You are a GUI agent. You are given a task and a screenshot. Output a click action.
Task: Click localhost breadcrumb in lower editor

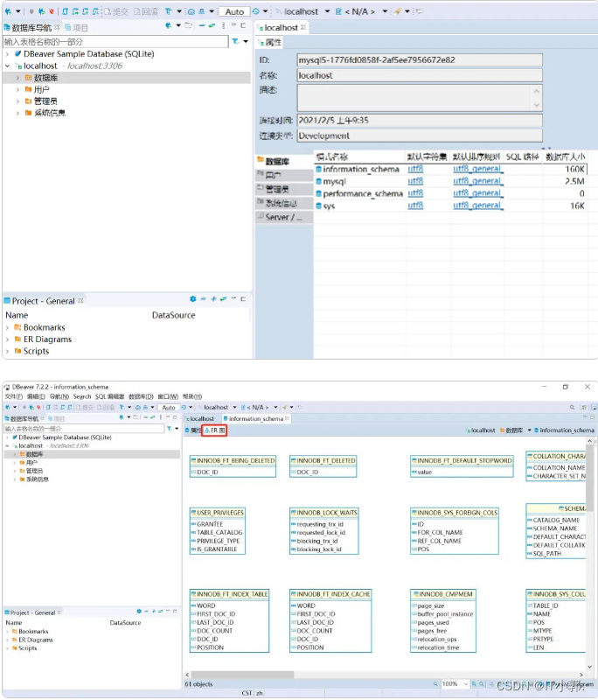pyautogui.click(x=481, y=430)
